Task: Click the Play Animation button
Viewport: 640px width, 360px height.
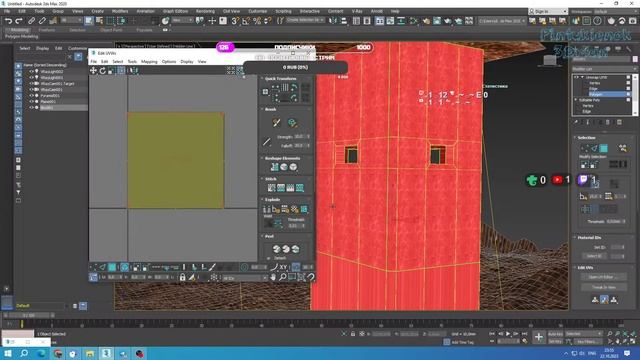Action: click(x=508, y=334)
